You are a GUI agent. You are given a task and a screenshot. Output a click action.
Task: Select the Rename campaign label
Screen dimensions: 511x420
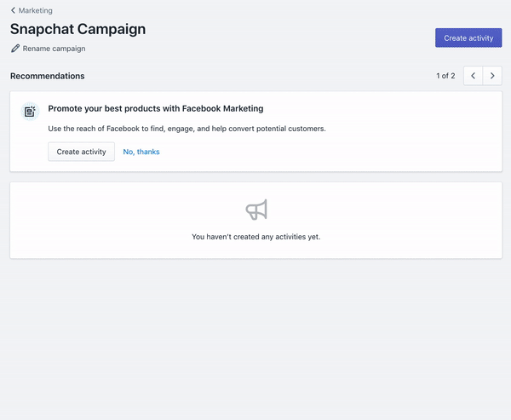[x=54, y=49]
